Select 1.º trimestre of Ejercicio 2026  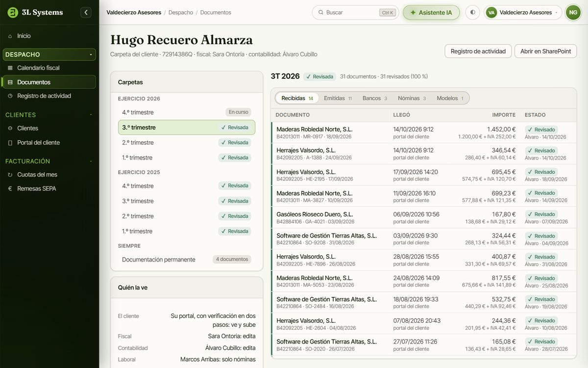187,158
